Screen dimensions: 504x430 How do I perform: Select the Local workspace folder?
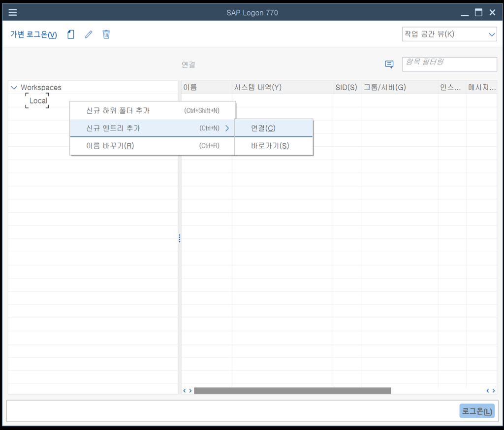tap(38, 100)
